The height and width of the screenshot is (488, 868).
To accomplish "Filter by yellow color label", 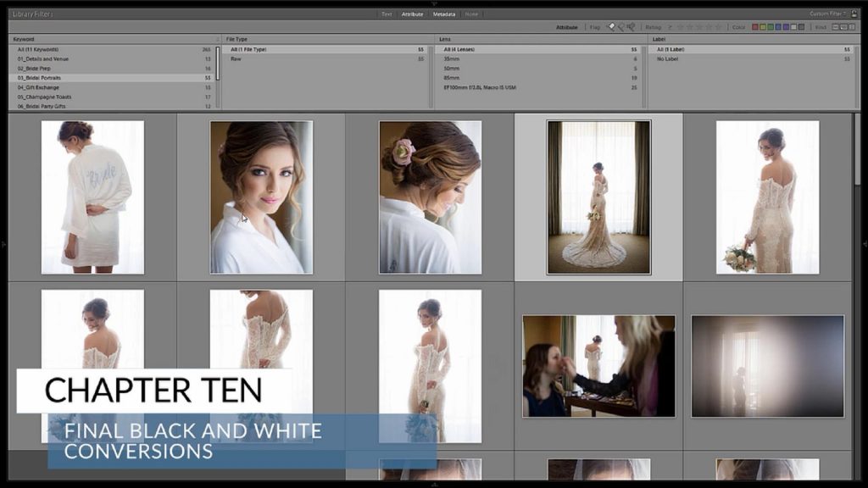I will [x=762, y=27].
